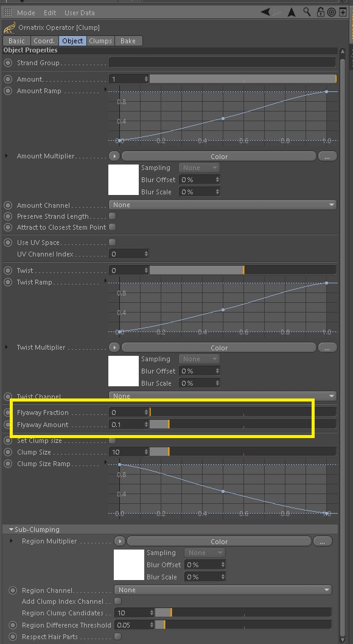Open the Mode menu
The width and height of the screenshot is (353, 644).
point(26,13)
